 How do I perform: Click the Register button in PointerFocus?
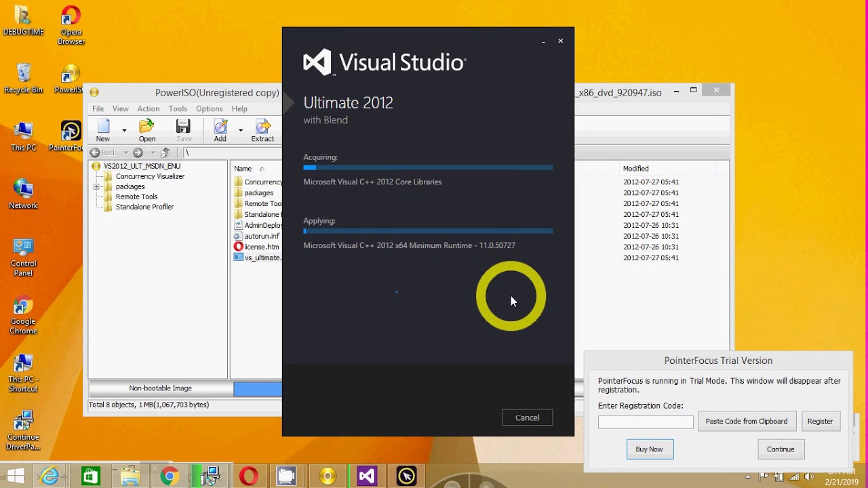[x=820, y=421]
